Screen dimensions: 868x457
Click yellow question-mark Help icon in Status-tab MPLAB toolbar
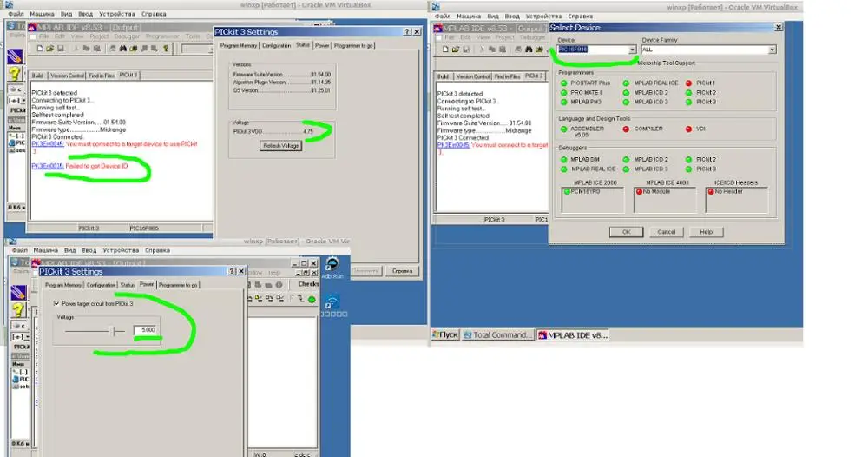166,49
